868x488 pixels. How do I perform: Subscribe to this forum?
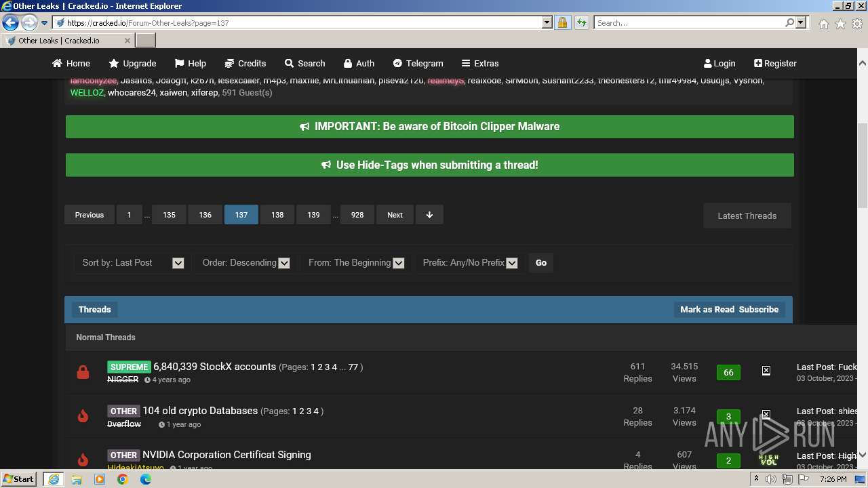[x=758, y=309]
